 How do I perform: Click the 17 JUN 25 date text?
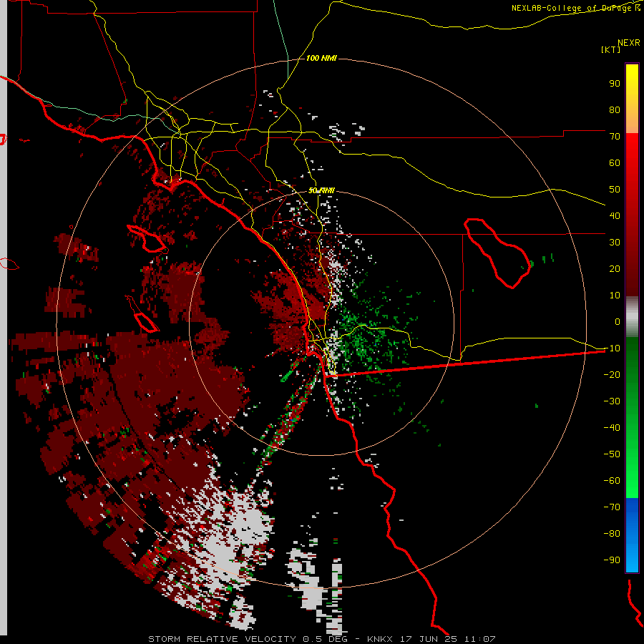click(x=429, y=639)
